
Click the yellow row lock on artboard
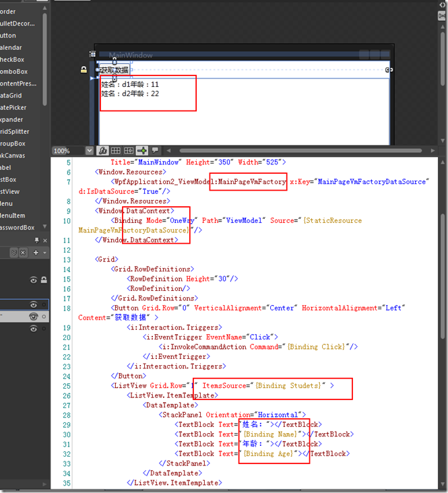[84, 69]
